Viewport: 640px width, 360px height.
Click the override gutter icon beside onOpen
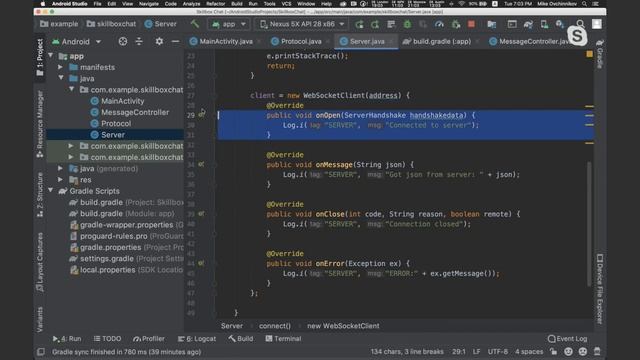201,115
